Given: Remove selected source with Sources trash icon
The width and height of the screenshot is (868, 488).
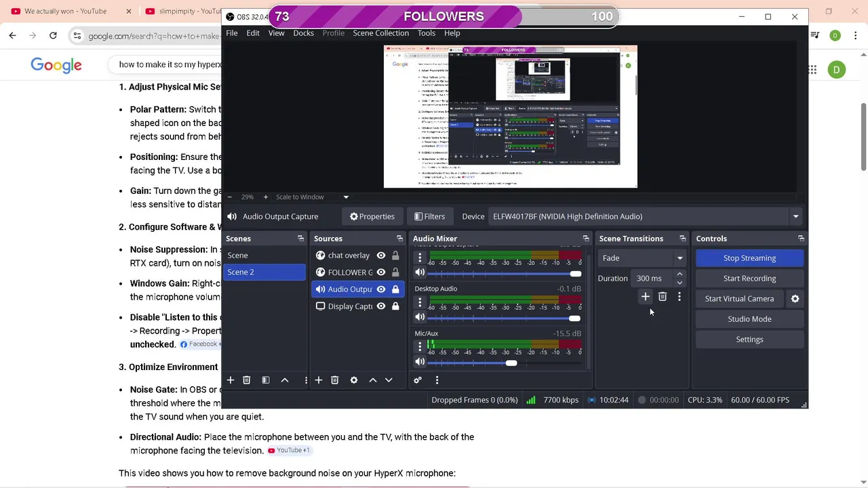Looking at the screenshot, I should tap(335, 380).
